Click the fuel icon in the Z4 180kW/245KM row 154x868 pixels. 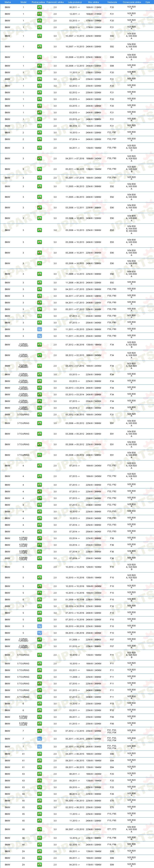coord(40,858)
